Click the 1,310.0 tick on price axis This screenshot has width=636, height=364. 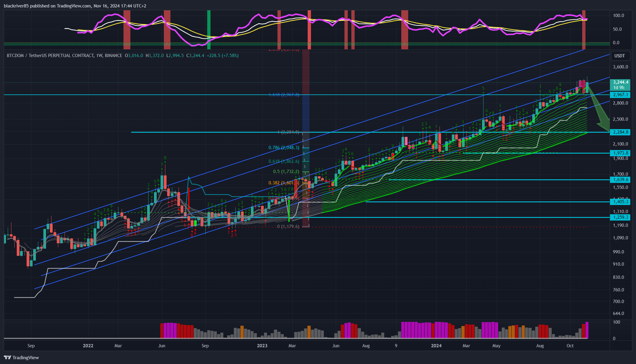[x=620, y=212]
